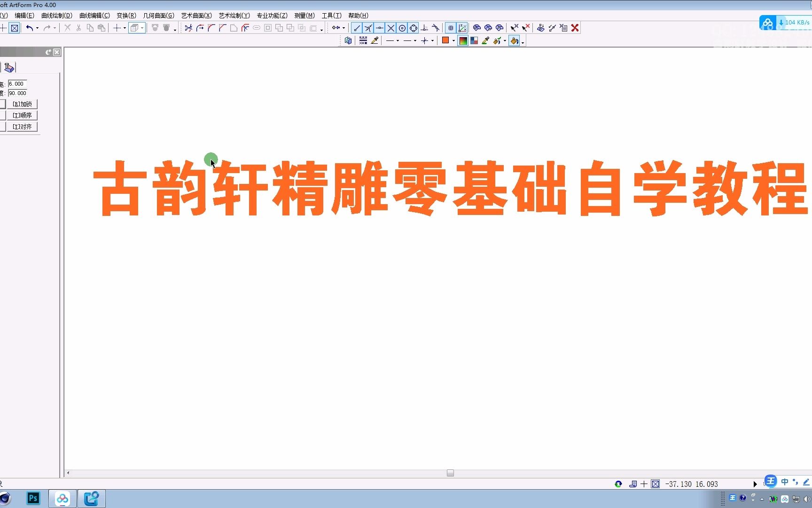Open the 艺术曲面(X) menu
The width and height of the screenshot is (812, 508).
[x=196, y=16]
